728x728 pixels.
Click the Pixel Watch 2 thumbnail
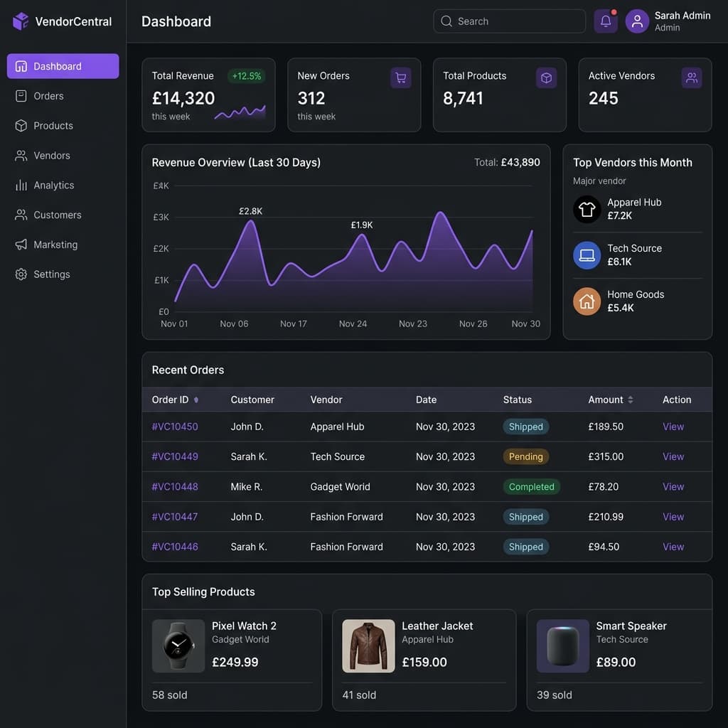pos(178,646)
